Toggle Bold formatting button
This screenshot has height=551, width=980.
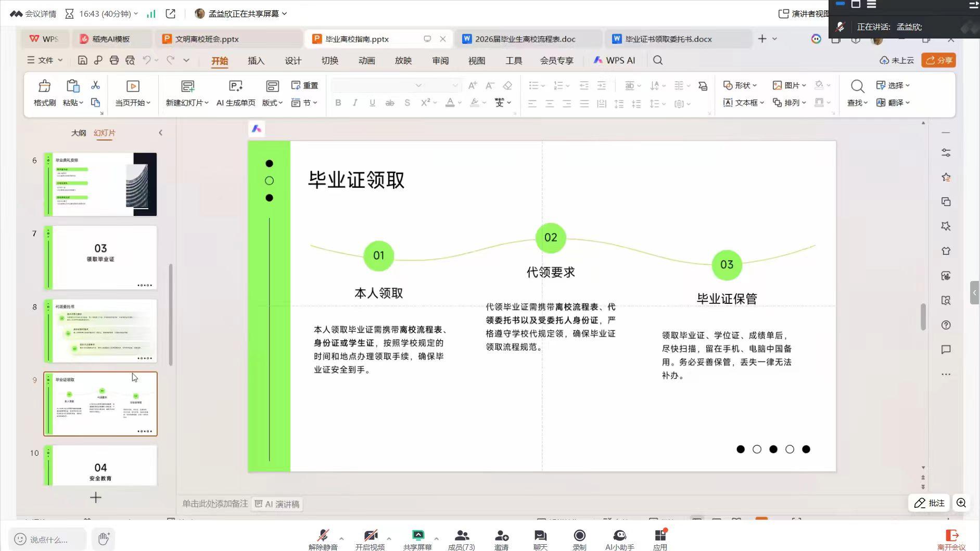[x=338, y=103]
